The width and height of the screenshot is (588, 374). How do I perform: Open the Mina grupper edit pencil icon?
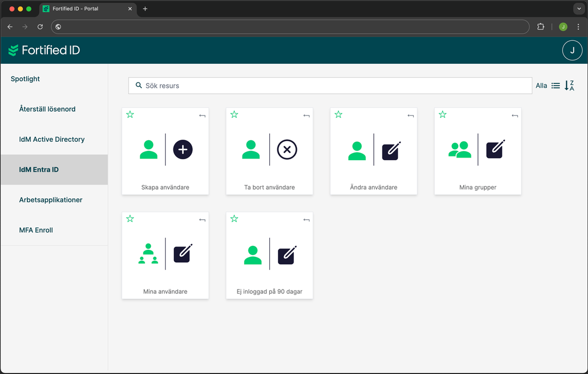(496, 148)
